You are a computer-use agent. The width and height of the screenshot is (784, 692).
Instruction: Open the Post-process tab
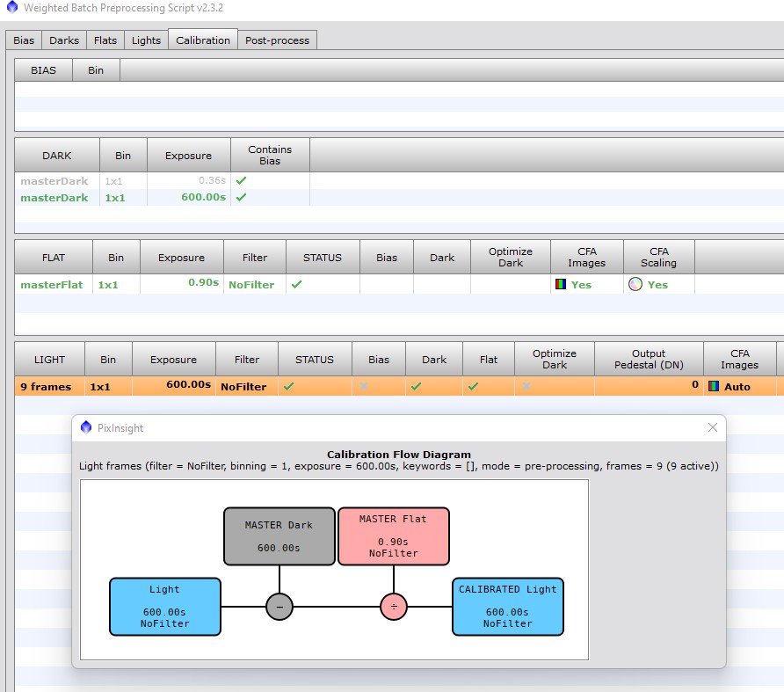[277, 40]
